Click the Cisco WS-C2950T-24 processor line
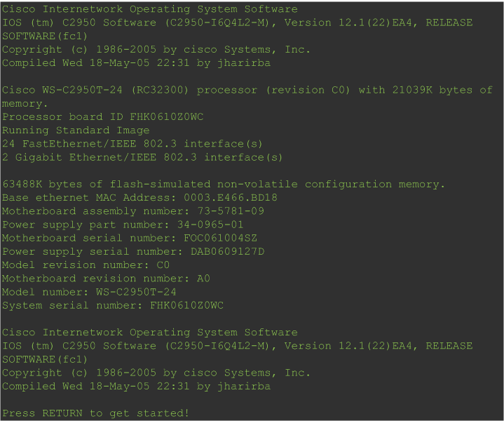The height and width of the screenshot is (421, 504). coord(247,97)
